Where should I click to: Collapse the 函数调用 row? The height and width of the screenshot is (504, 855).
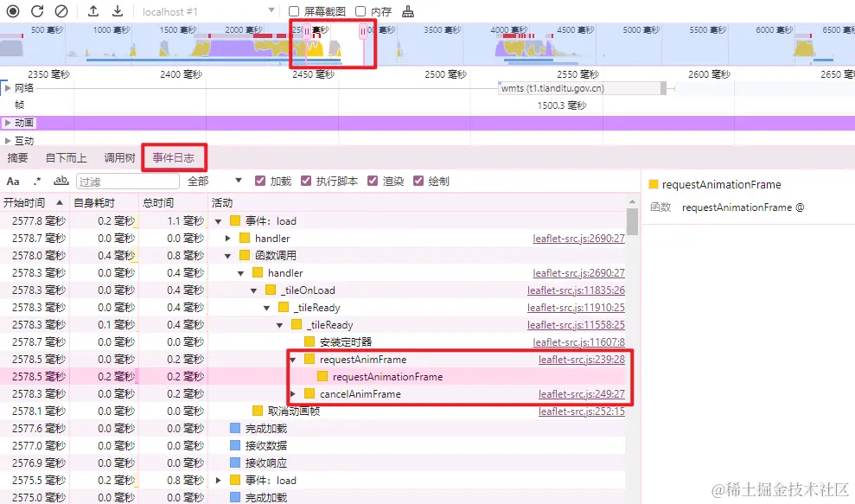[x=228, y=255]
